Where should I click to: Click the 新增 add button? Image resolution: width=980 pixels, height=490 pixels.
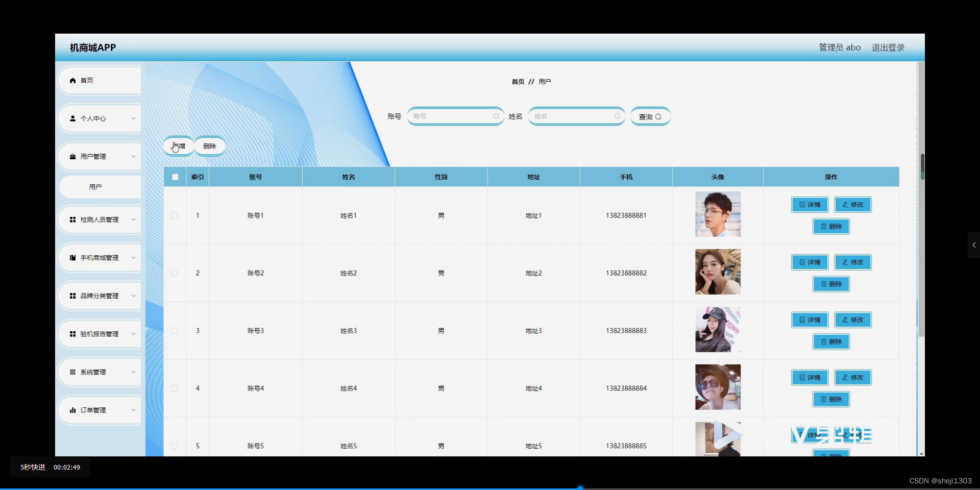click(x=178, y=146)
